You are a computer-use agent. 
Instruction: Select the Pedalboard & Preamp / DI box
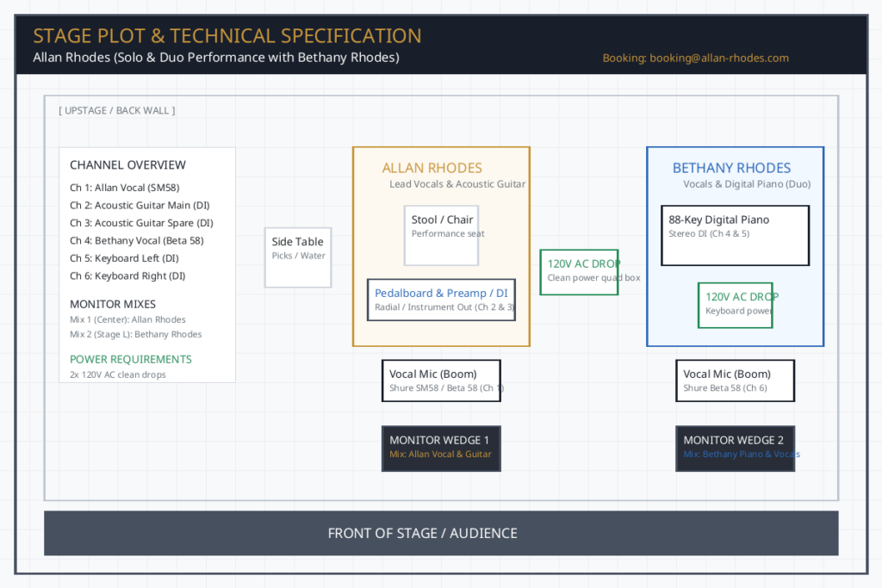(x=442, y=300)
